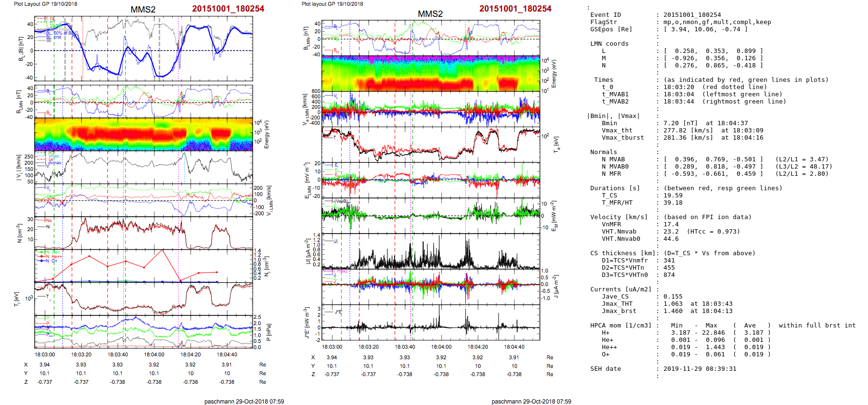Select the Jave_CS value 0.155
This screenshot has height=405, width=868.
[x=673, y=297]
